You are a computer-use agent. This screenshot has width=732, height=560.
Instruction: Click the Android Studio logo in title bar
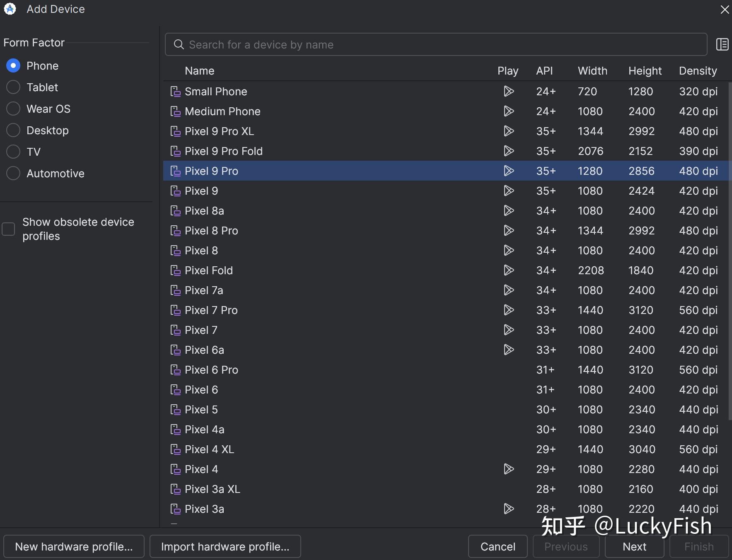10,9
